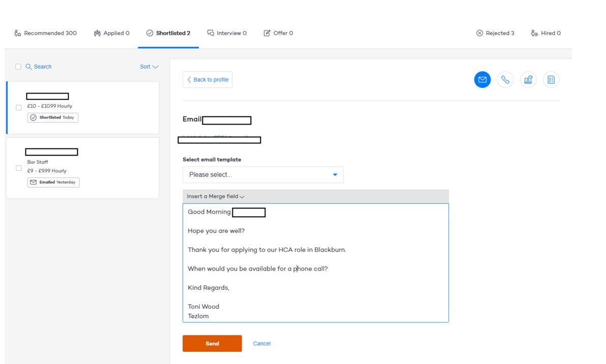The height and width of the screenshot is (364, 606).
Task: Open Insert a Merge field menu
Action: pyautogui.click(x=216, y=196)
